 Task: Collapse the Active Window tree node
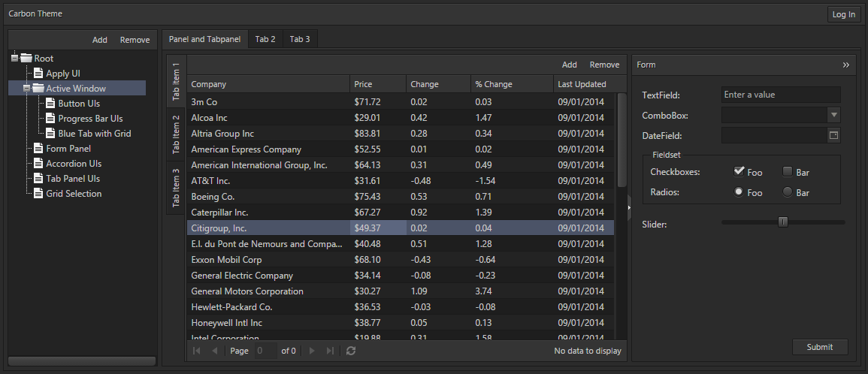pos(26,88)
